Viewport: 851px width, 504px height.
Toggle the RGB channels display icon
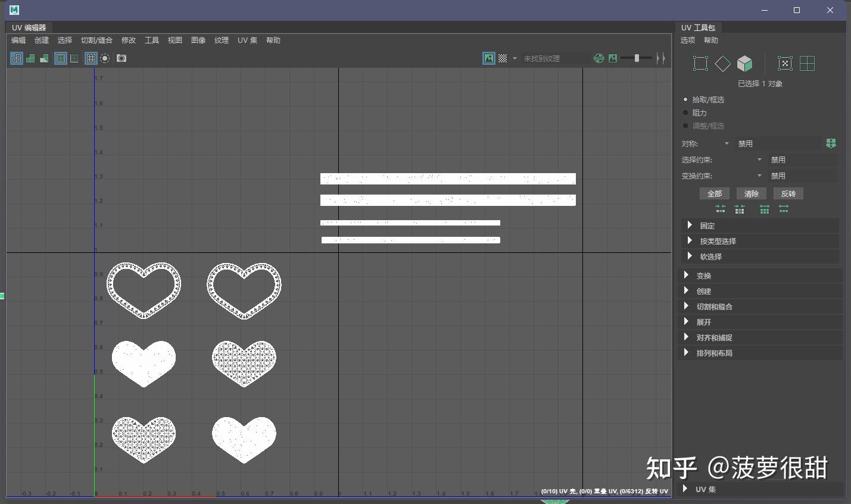(x=599, y=58)
